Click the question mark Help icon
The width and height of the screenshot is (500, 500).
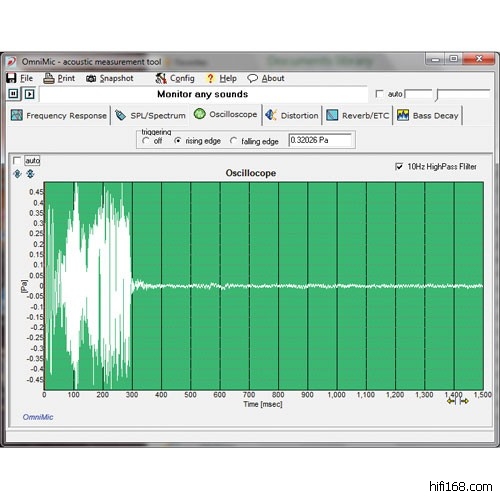pos(210,78)
